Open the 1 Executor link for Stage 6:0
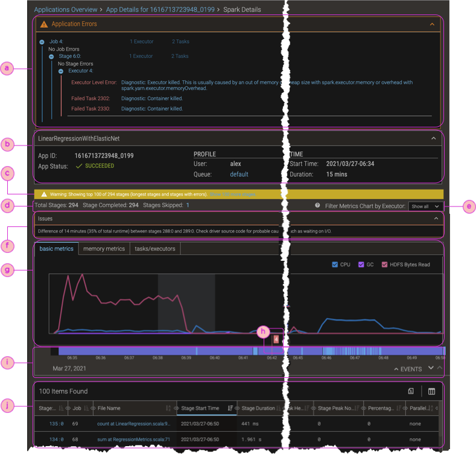476x454 pixels. click(141, 56)
